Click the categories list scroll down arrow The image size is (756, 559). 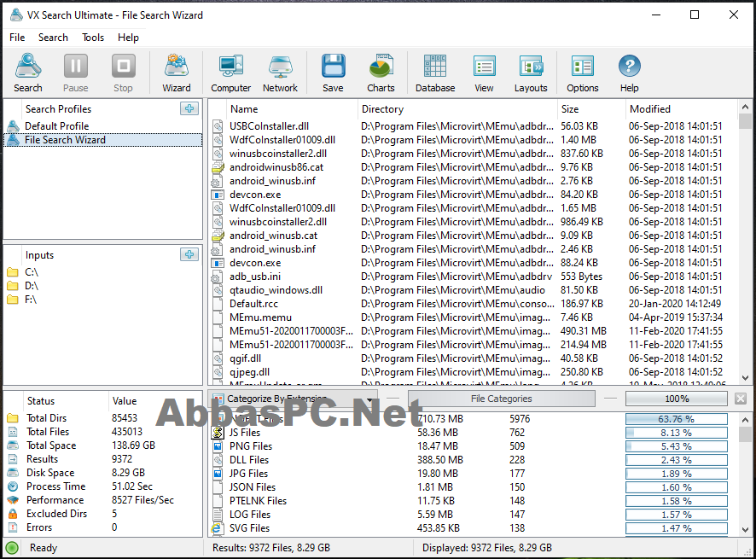point(746,530)
